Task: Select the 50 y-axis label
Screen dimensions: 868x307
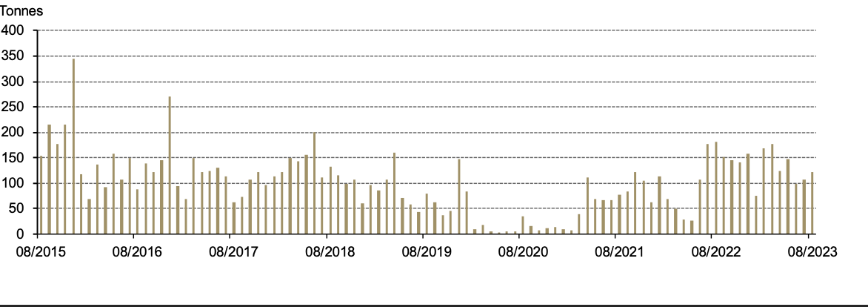Action: [x=18, y=209]
